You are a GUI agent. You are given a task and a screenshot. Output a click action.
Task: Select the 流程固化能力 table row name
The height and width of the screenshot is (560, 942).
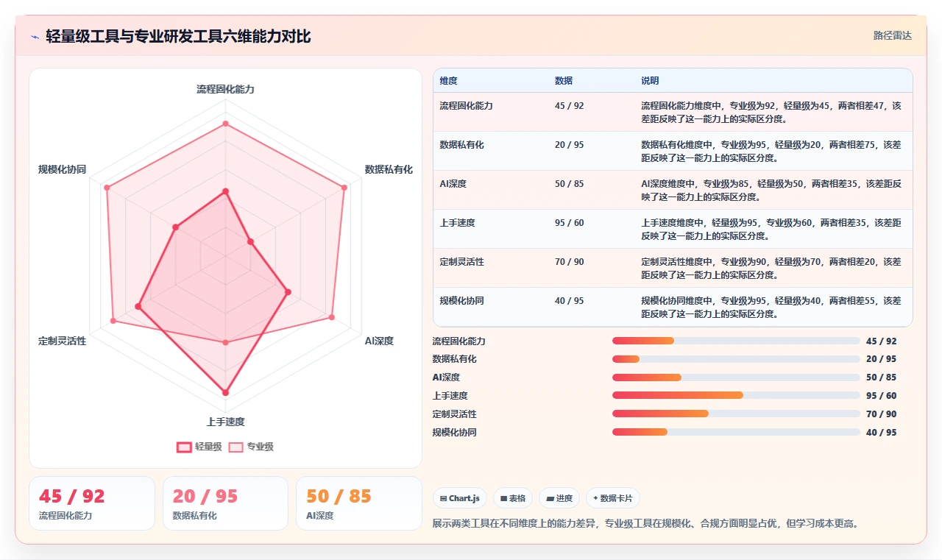pos(466,106)
